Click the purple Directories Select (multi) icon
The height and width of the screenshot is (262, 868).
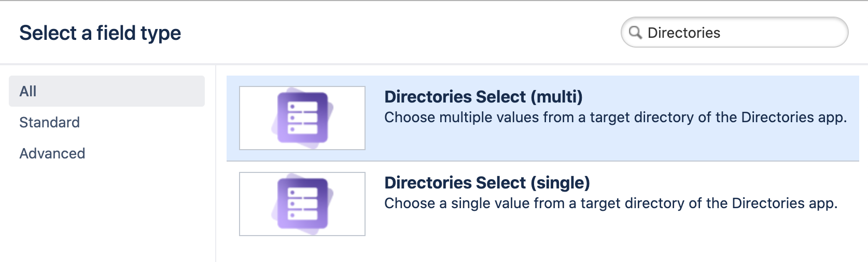(x=302, y=118)
